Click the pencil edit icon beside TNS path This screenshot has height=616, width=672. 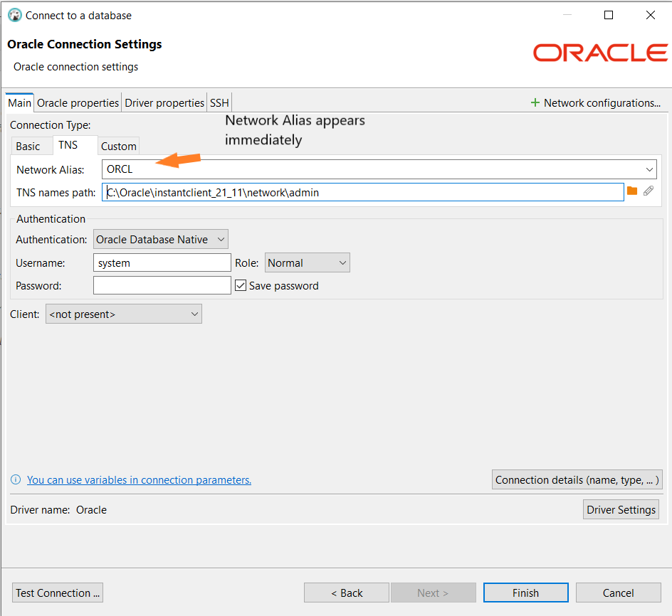pos(649,191)
